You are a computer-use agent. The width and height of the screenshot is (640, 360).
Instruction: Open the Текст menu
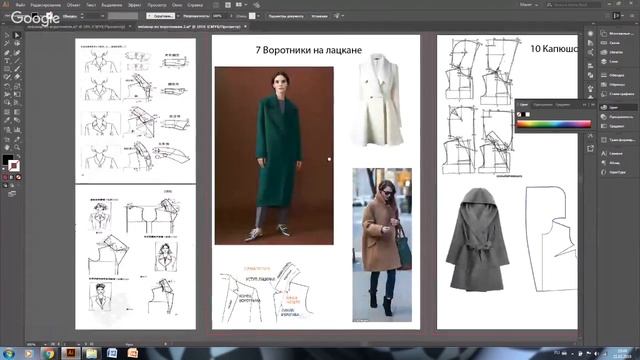(91, 5)
